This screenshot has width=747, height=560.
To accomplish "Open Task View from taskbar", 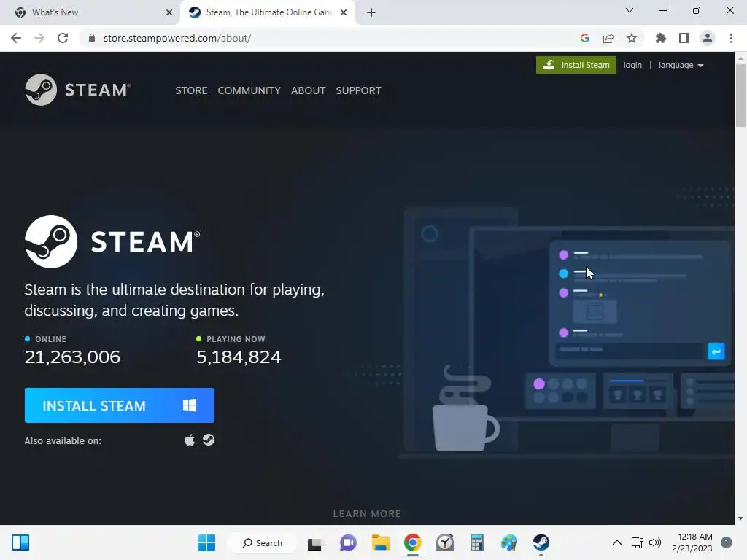I will coord(315,542).
